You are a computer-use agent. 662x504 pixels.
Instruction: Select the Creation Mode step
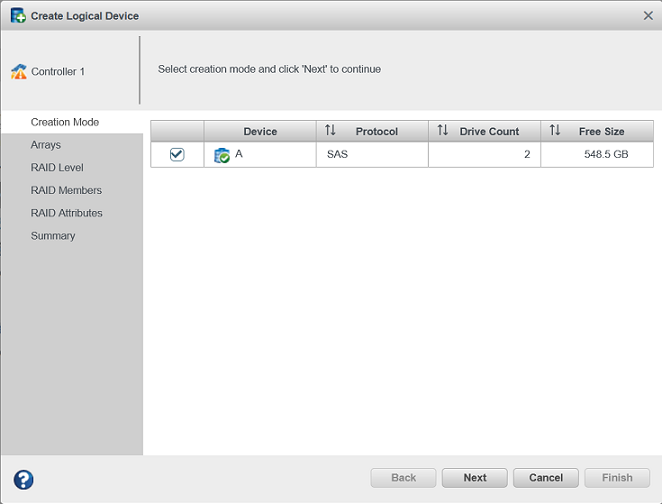(x=65, y=122)
